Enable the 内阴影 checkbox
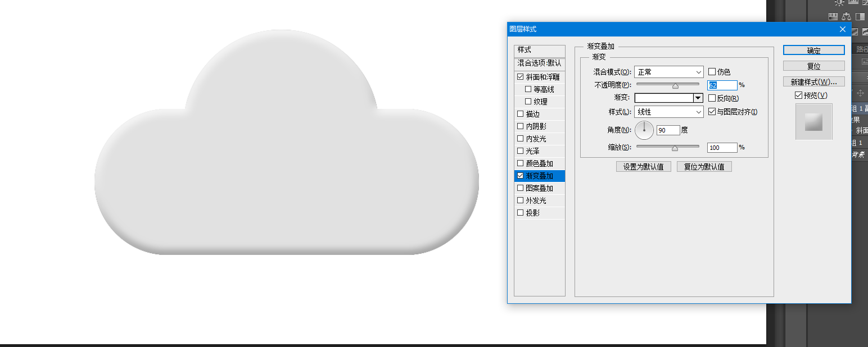 click(x=520, y=126)
